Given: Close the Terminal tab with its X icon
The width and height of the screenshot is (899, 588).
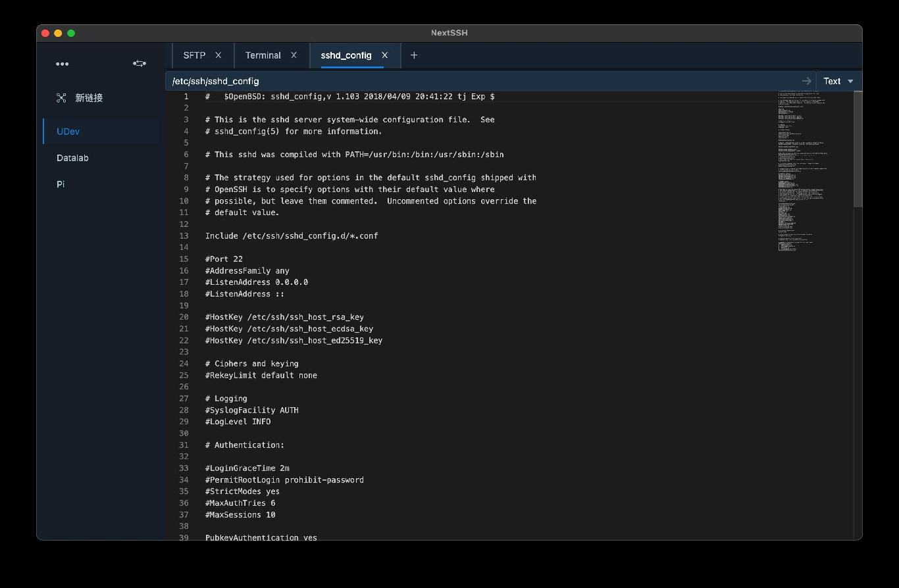Looking at the screenshot, I should (294, 55).
